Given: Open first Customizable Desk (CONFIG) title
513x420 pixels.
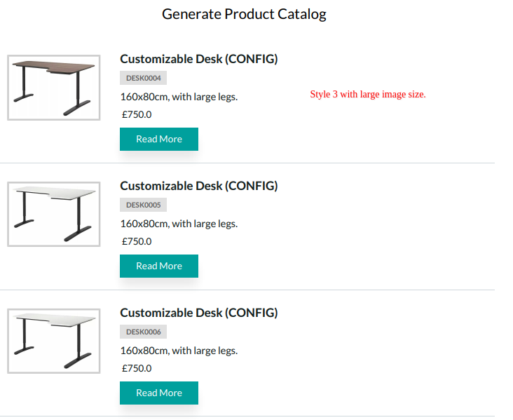Looking at the screenshot, I should [199, 59].
